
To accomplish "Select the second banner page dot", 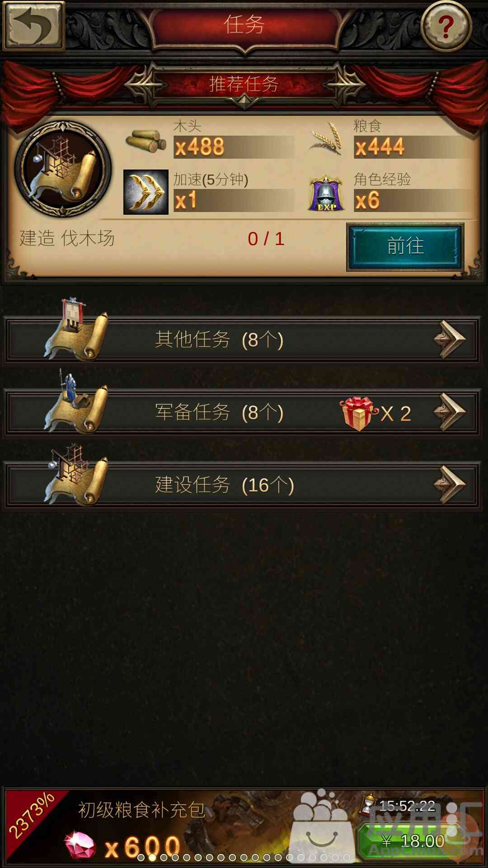I will pyautogui.click(x=152, y=857).
